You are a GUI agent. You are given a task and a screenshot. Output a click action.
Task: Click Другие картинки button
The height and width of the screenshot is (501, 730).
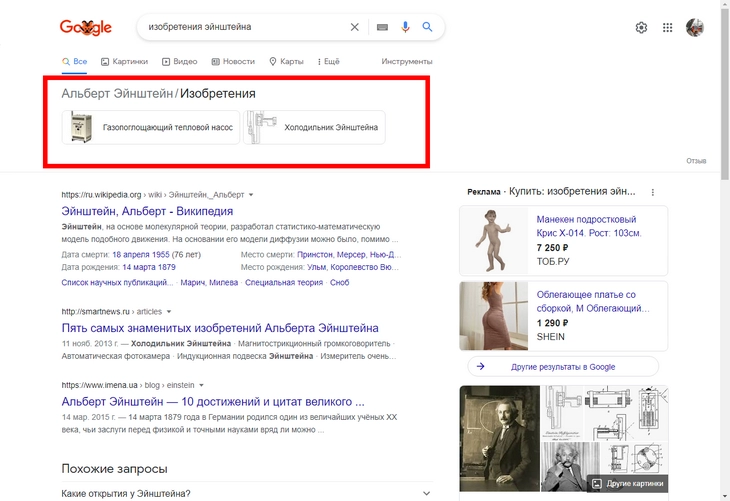[628, 483]
